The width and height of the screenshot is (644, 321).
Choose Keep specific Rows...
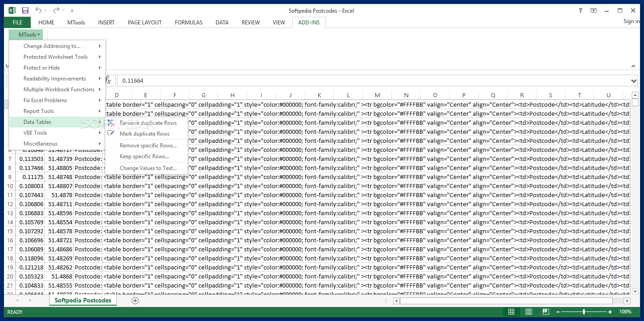pyautogui.click(x=146, y=156)
